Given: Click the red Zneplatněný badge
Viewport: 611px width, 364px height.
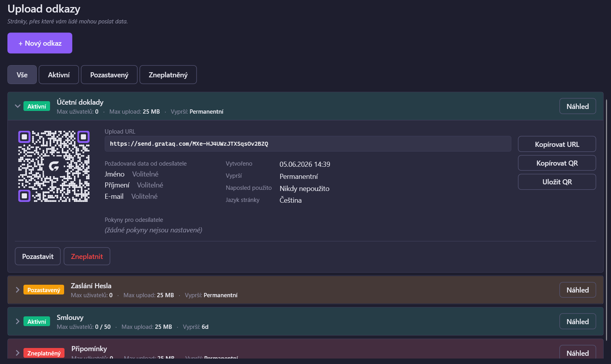Looking at the screenshot, I should click(44, 353).
